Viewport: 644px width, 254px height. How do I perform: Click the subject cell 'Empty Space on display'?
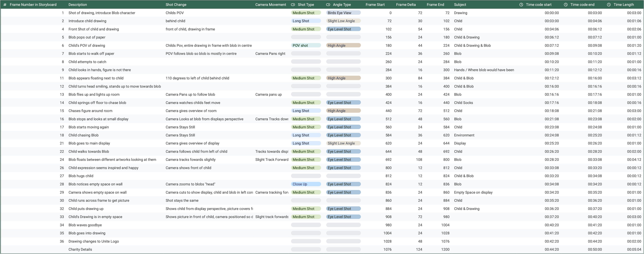tap(473, 192)
